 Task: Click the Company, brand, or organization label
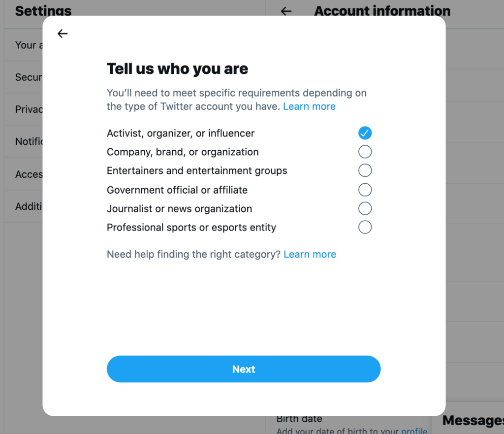183,152
